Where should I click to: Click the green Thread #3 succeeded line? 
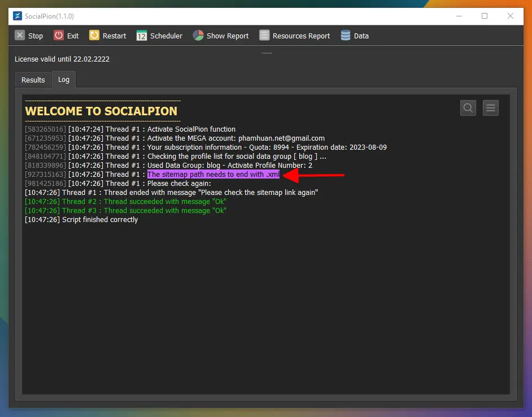pos(125,211)
